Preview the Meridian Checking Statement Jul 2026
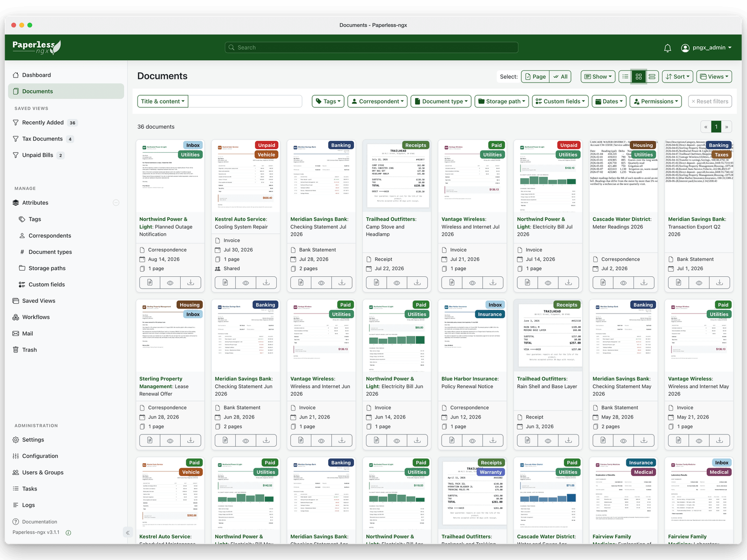The width and height of the screenshot is (747, 560). 321,282
